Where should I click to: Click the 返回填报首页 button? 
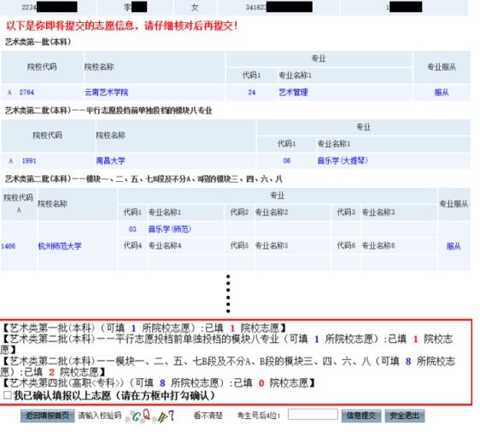pos(48,416)
